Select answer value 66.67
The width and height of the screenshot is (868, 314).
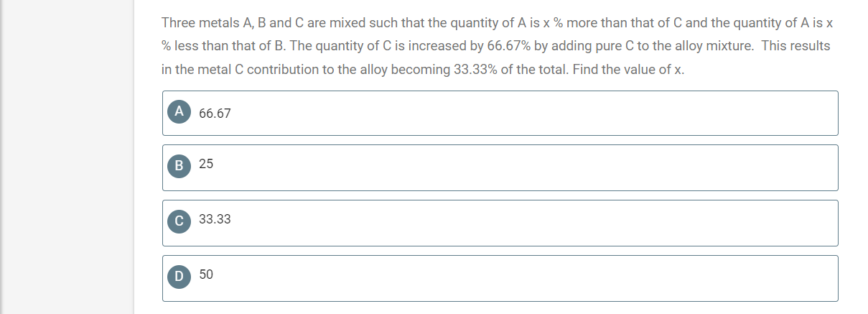tap(215, 114)
